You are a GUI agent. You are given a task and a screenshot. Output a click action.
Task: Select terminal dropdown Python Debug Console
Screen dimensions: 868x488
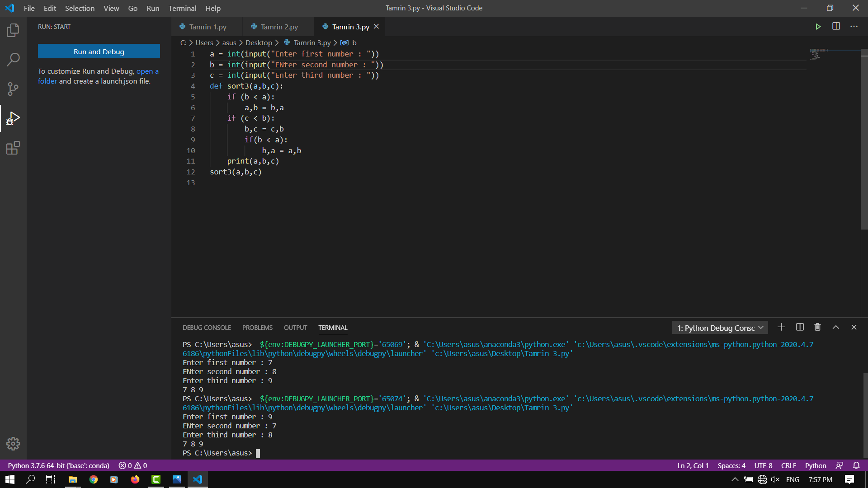pos(719,328)
